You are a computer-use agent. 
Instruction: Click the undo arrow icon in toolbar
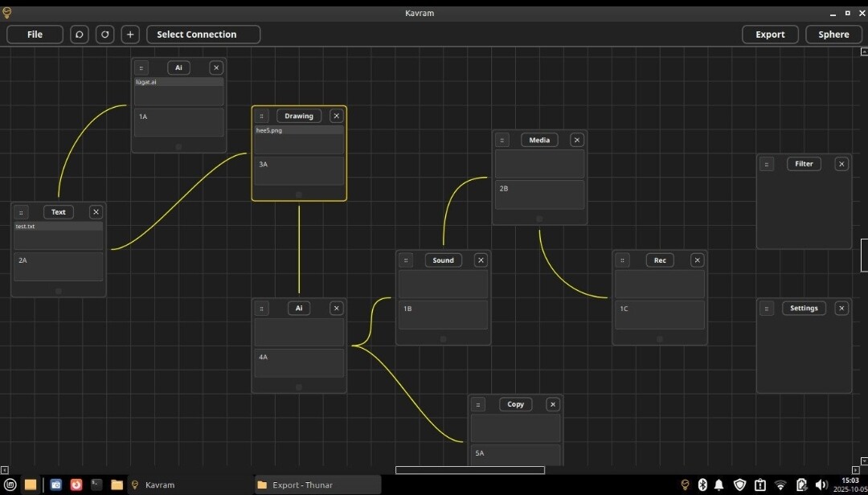tap(79, 35)
